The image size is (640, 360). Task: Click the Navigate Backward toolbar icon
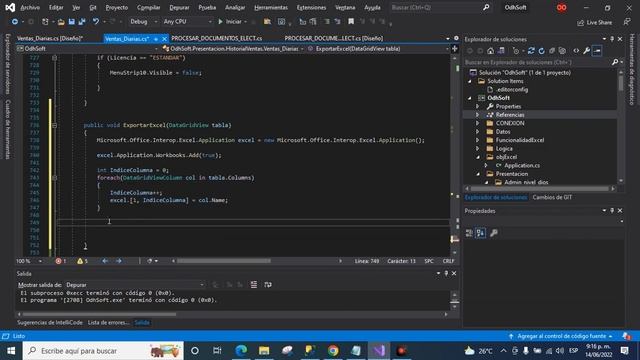tap(15, 22)
